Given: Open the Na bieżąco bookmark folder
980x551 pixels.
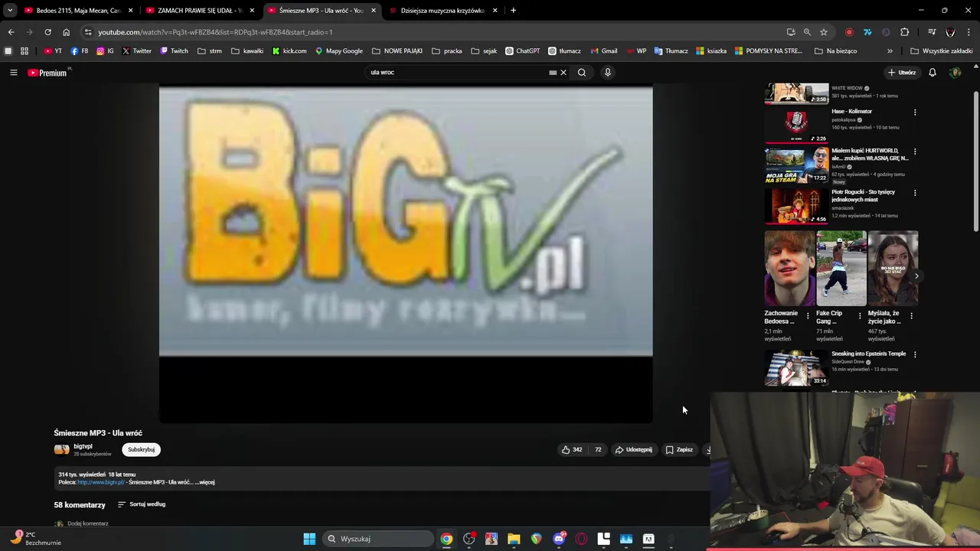Looking at the screenshot, I should click(836, 51).
